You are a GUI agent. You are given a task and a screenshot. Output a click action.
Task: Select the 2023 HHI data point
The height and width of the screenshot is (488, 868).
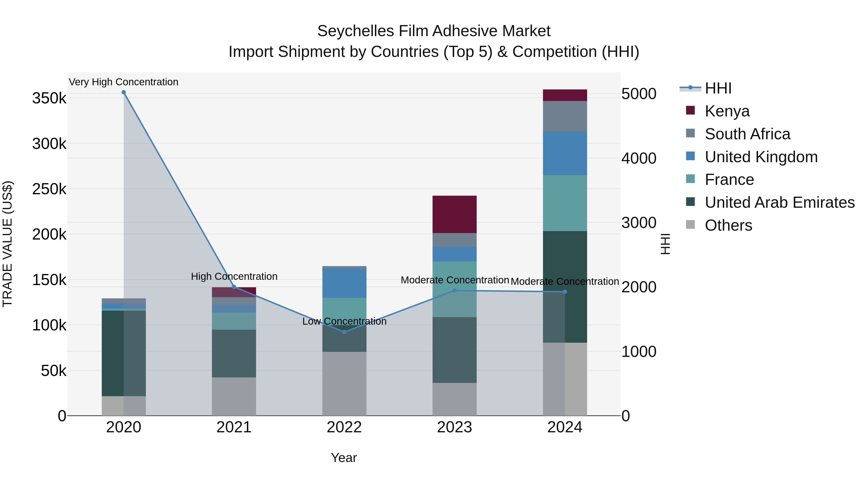[454, 291]
